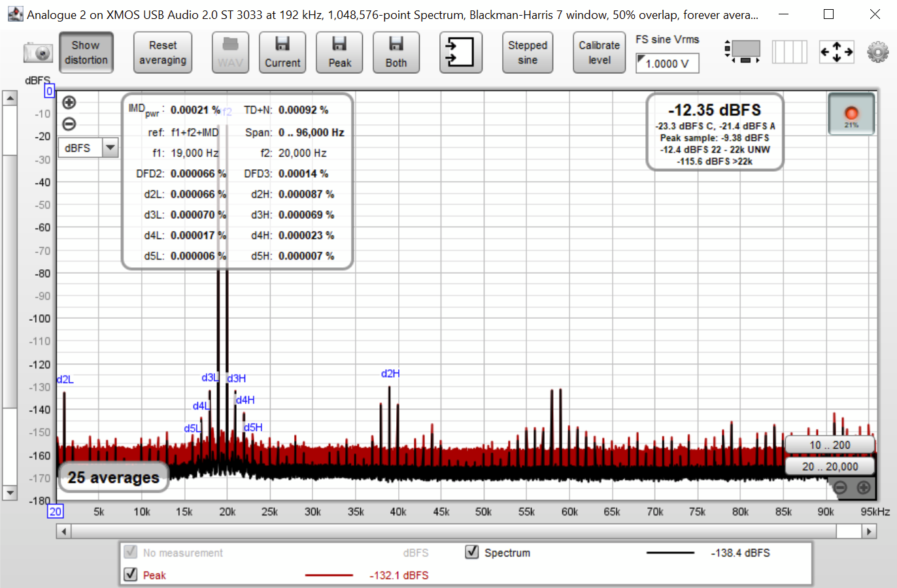Click the Calibrate level button

[599, 52]
